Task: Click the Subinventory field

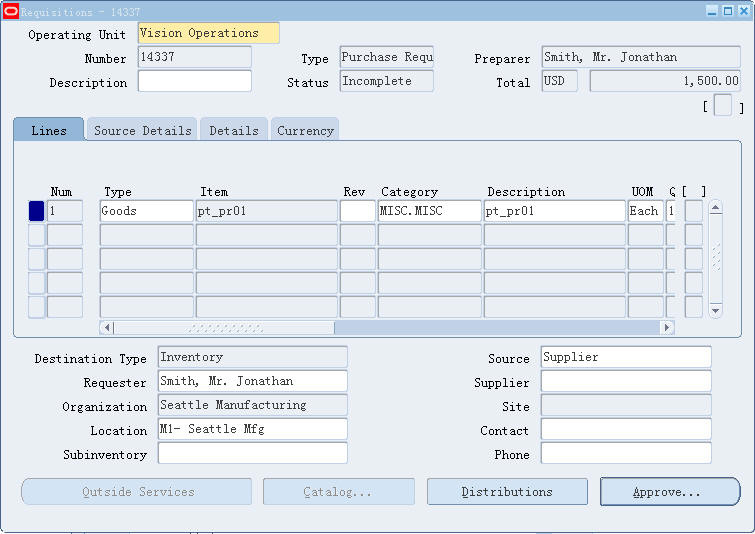Action: (253, 453)
